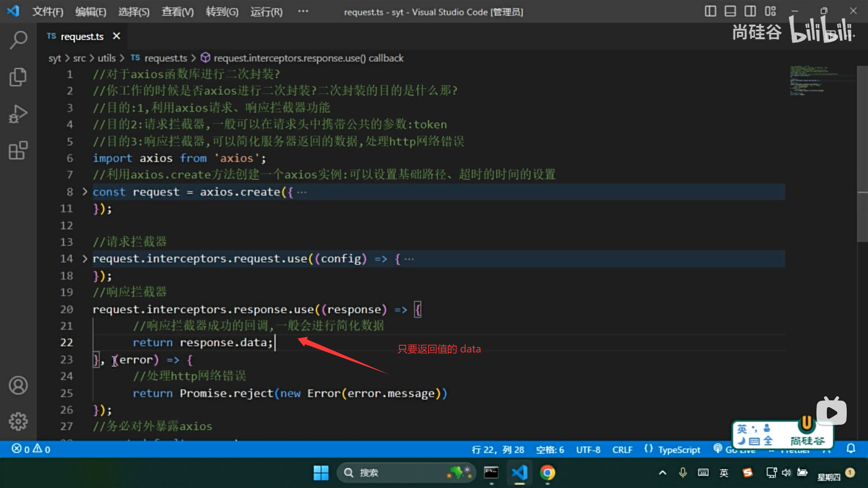
Task: Open the Accounts icon
Action: tap(18, 385)
